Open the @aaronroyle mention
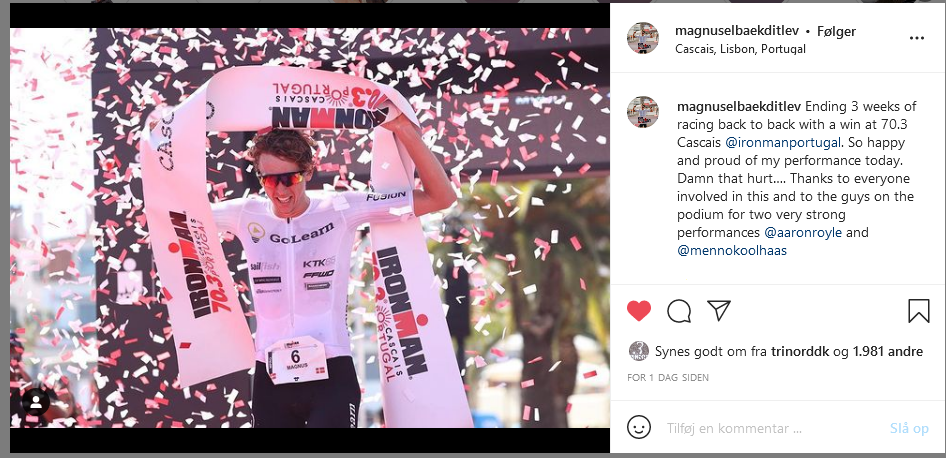The height and width of the screenshot is (458, 946). 803,232
